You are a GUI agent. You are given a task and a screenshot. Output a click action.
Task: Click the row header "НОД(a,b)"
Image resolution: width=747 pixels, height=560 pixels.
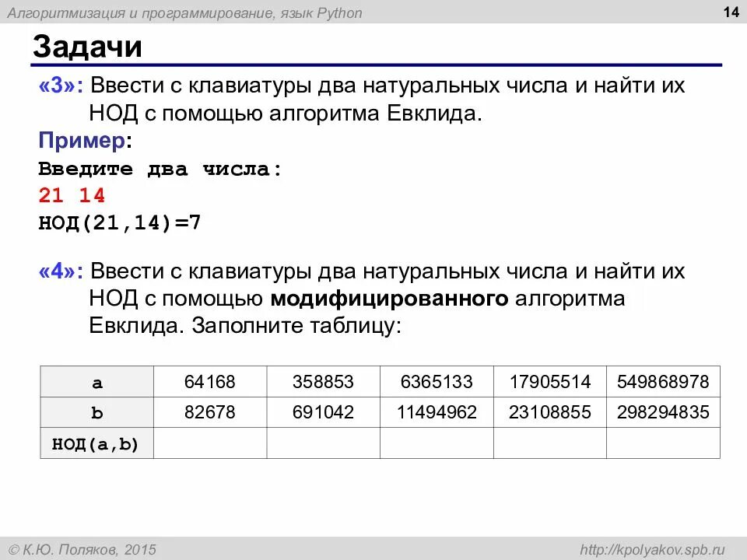[97, 443]
